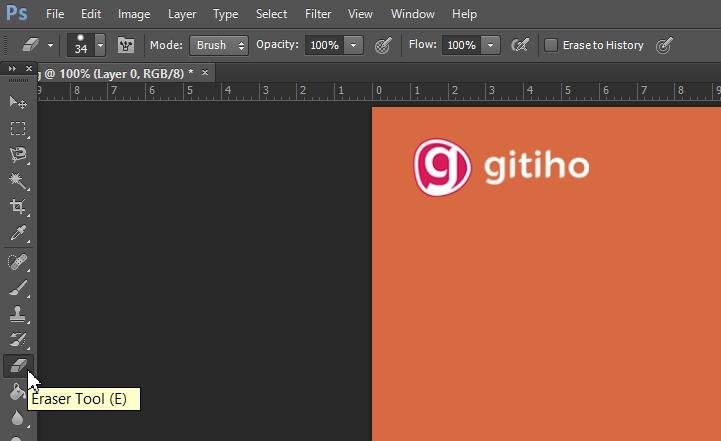Open the Layer menu
Viewport: 721px width, 441px height.
click(182, 14)
